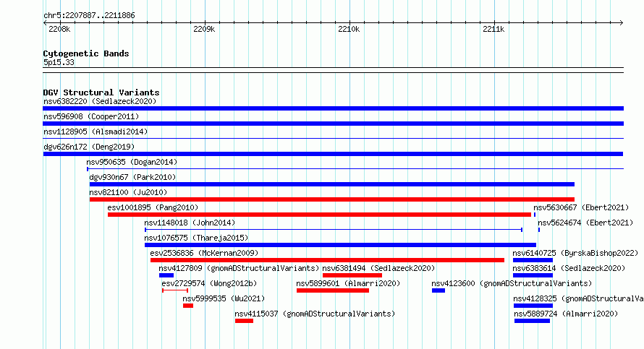This screenshot has height=349, width=644.
Task: Click the 2211k ruler mark
Action: (493, 29)
